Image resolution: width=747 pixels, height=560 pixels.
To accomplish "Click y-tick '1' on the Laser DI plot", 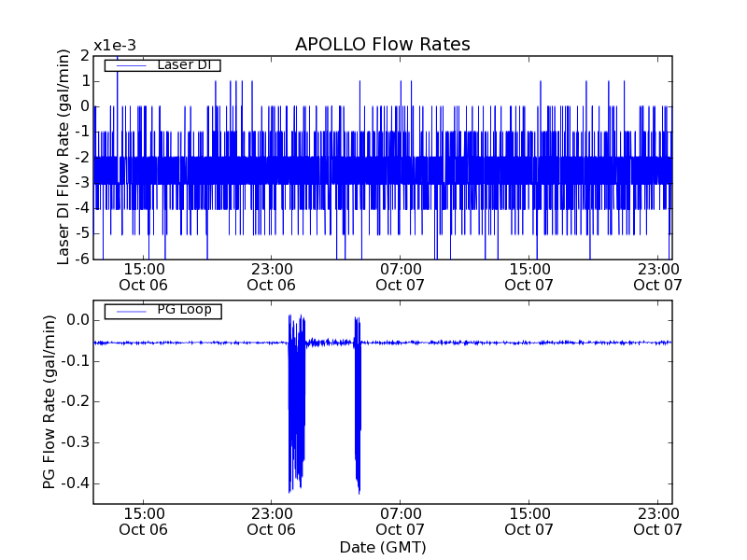I will (85, 81).
